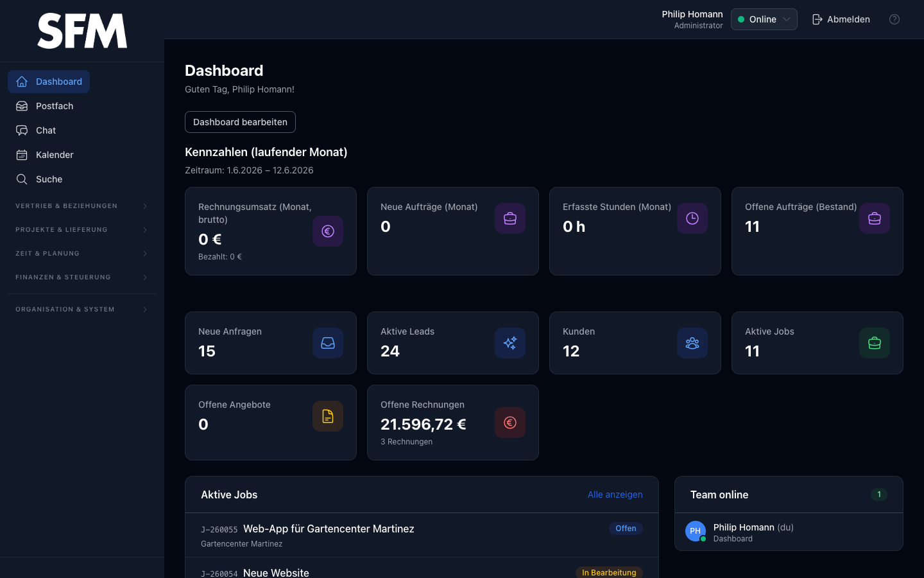Click Zeitraum: 1.6.2026 – 12.6.2026 text

pyautogui.click(x=249, y=170)
